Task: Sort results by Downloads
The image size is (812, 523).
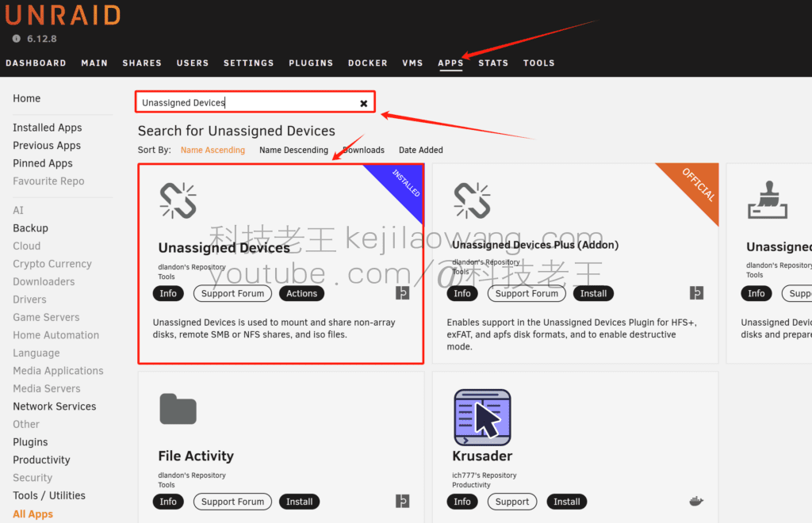Action: coord(363,150)
